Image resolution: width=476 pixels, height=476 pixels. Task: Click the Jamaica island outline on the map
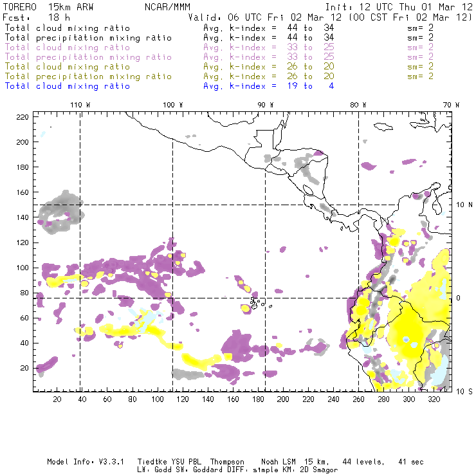pyautogui.click(x=383, y=126)
